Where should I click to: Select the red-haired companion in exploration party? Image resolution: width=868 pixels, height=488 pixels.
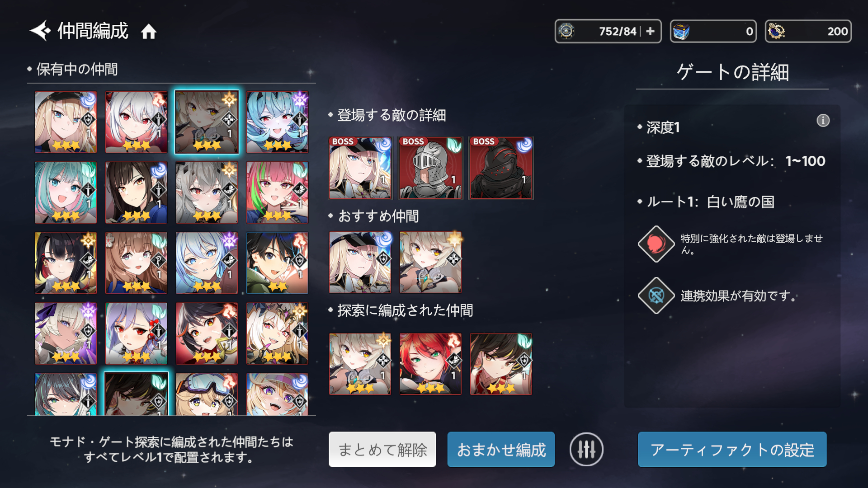click(430, 364)
